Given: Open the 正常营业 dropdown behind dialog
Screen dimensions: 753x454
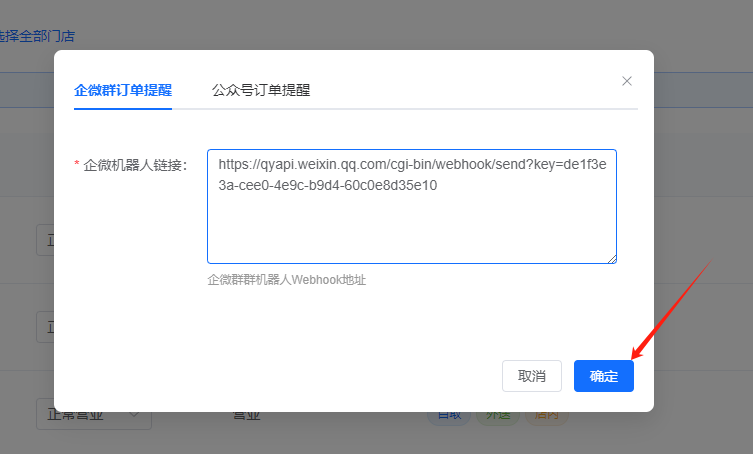Looking at the screenshot, I should (x=94, y=415).
